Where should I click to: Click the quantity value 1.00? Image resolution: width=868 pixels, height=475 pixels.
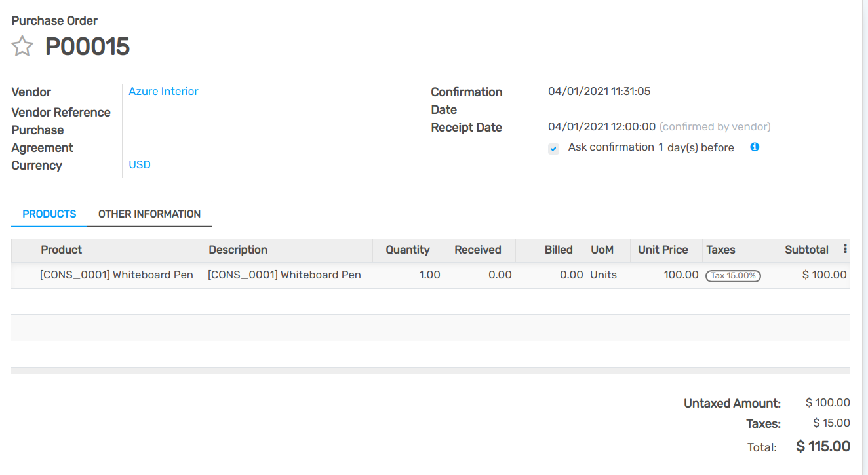point(429,275)
